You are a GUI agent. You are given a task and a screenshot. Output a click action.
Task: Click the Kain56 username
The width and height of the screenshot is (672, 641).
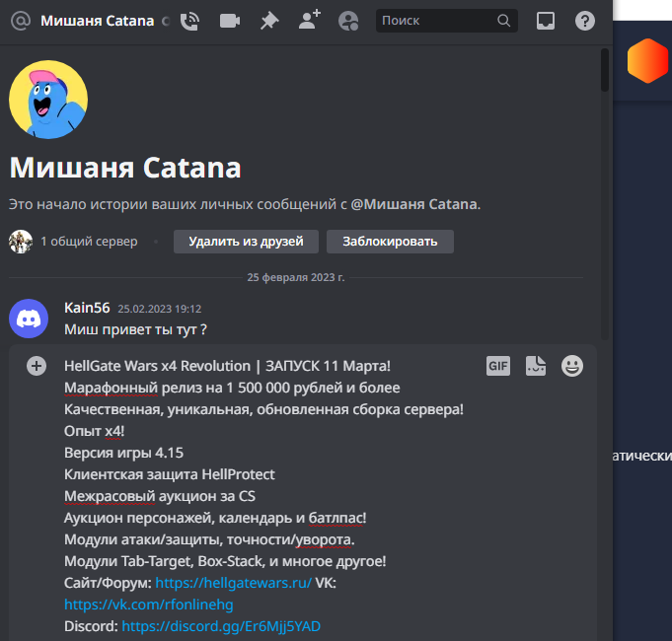87,308
